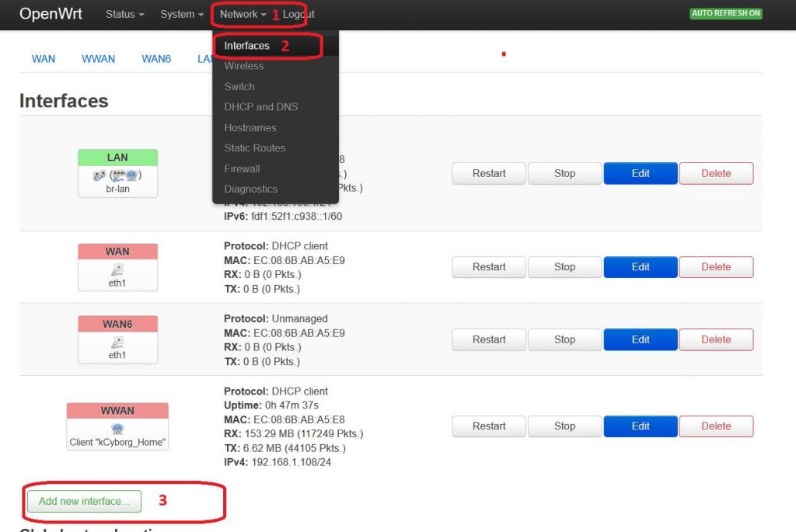
Task: Restart the LAN interface
Action: [489, 173]
